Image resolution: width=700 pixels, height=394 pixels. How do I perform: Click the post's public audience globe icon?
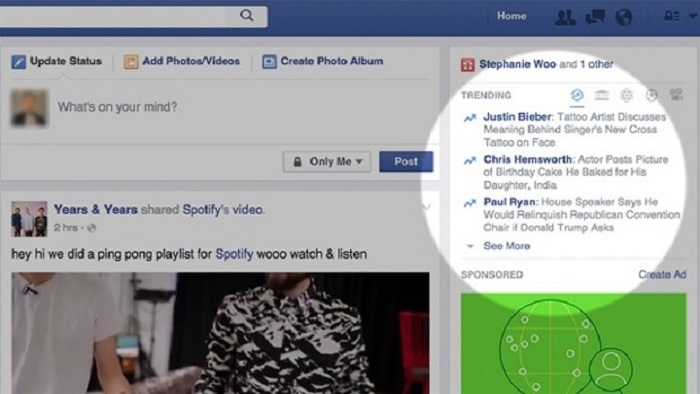pyautogui.click(x=92, y=228)
